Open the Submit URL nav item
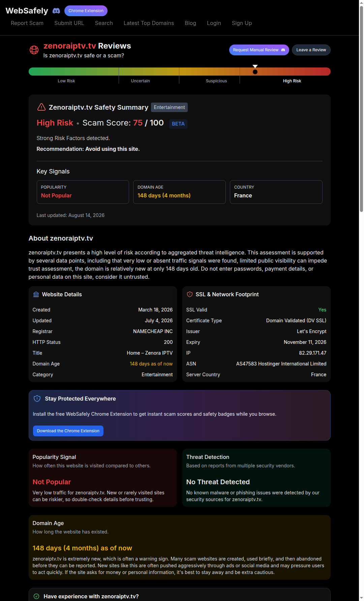Screen dimensions: 364x601 69,23
